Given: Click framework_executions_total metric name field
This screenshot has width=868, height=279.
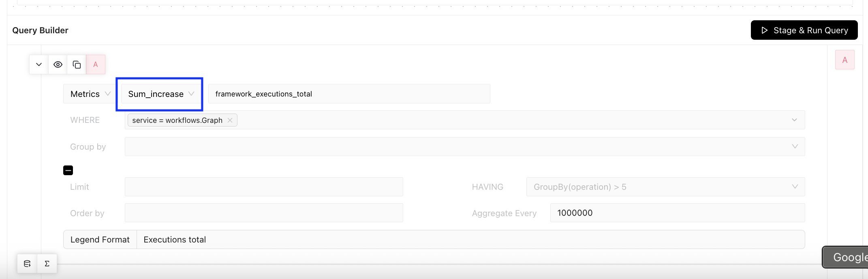Looking at the screenshot, I should tap(349, 94).
